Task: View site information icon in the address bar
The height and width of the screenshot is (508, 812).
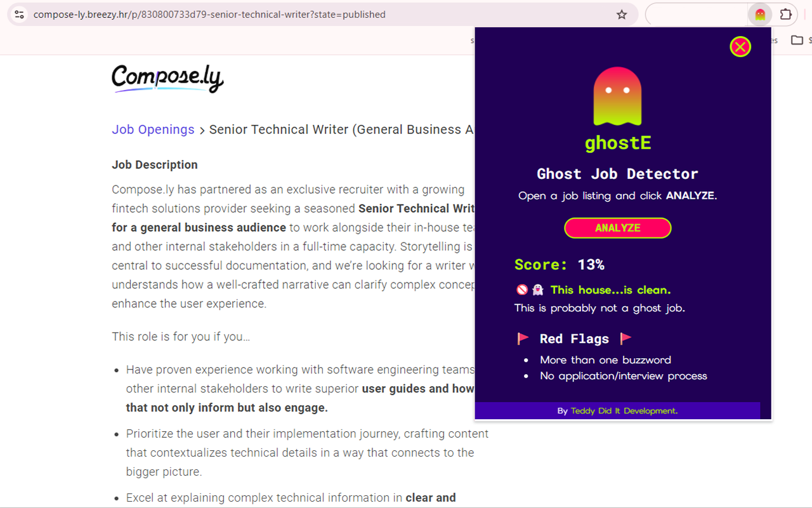Action: pyautogui.click(x=20, y=14)
